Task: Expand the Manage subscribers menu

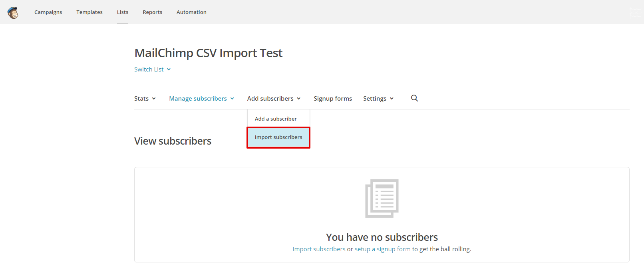Action: click(x=201, y=98)
